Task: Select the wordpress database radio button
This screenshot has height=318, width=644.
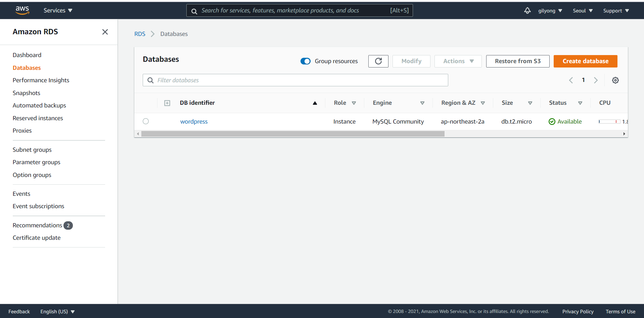Action: click(x=146, y=121)
